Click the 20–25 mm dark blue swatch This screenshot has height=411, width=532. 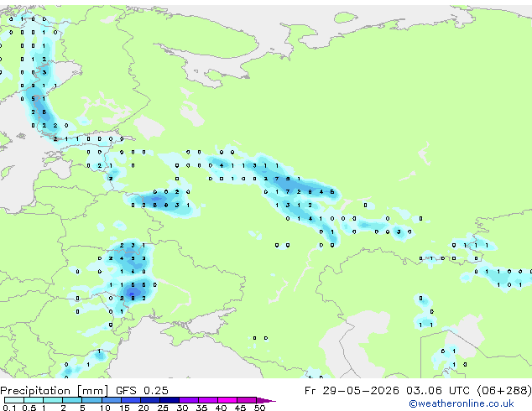(150, 400)
